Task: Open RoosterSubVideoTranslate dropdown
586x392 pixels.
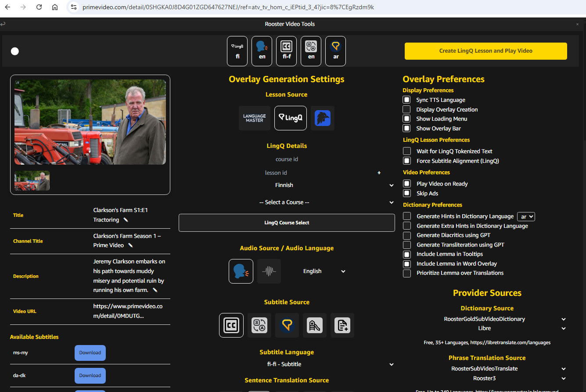Action: click(x=487, y=369)
